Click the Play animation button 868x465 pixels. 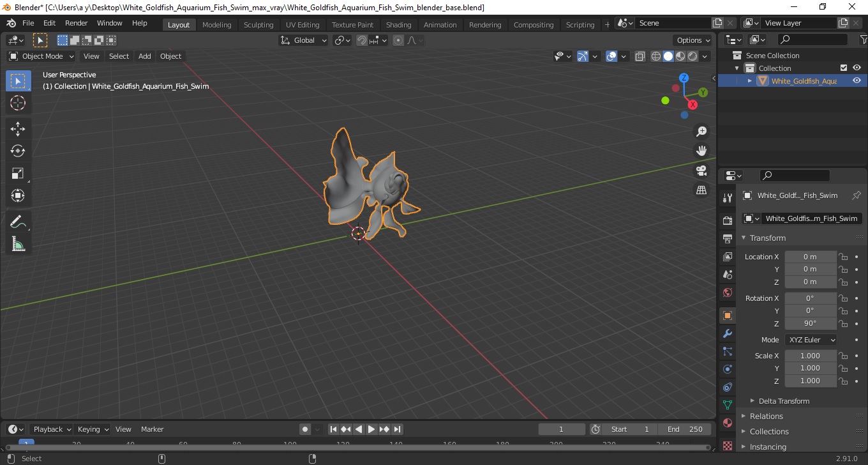(x=371, y=429)
